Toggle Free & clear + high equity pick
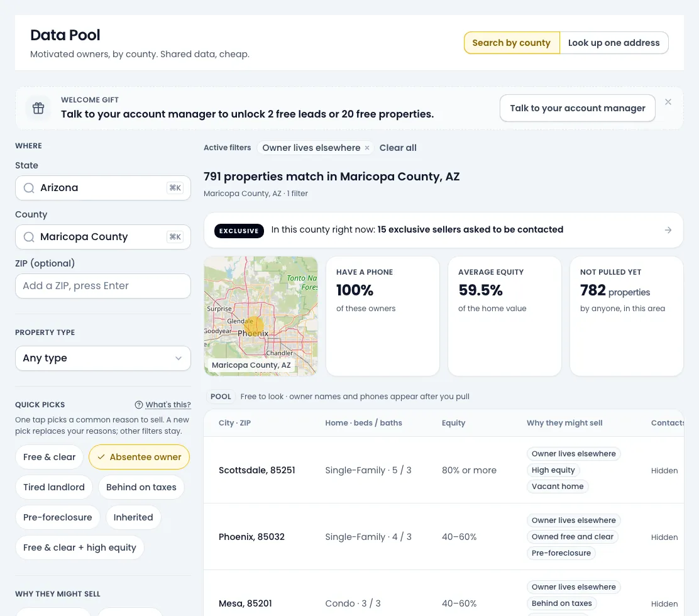 coord(79,547)
